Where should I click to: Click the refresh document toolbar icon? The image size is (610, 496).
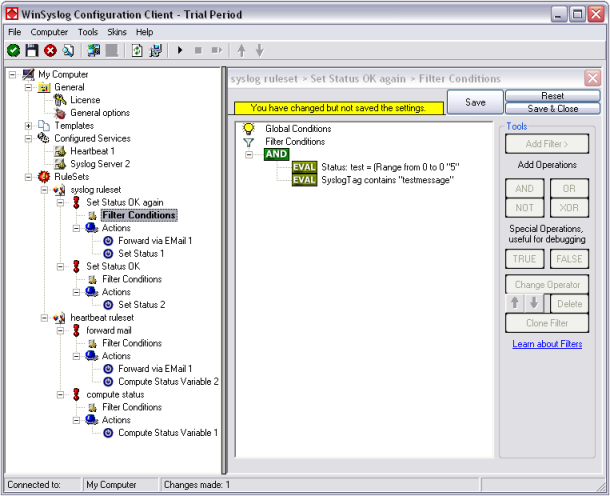pos(137,51)
